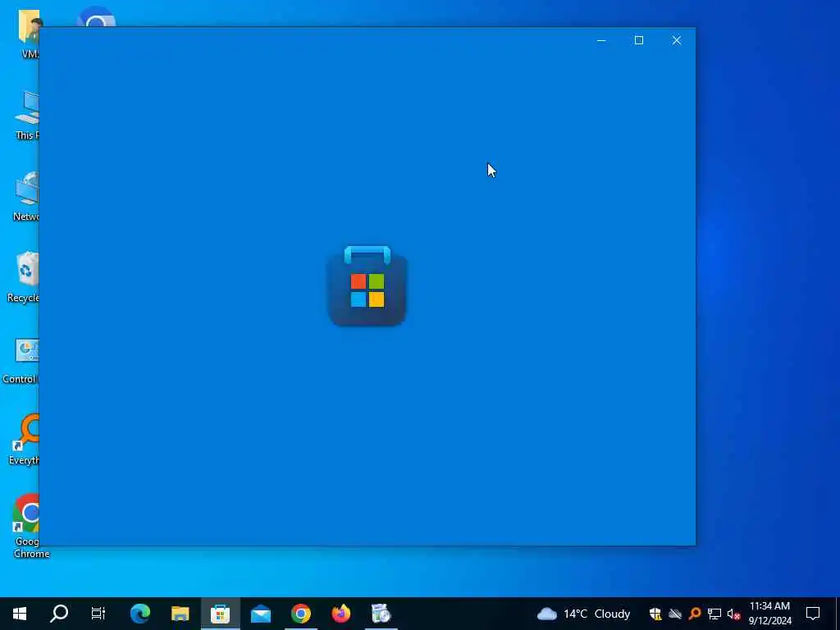Viewport: 840px width, 630px height.
Task: Select the Recycle Bin desktop icon
Action: point(24,277)
